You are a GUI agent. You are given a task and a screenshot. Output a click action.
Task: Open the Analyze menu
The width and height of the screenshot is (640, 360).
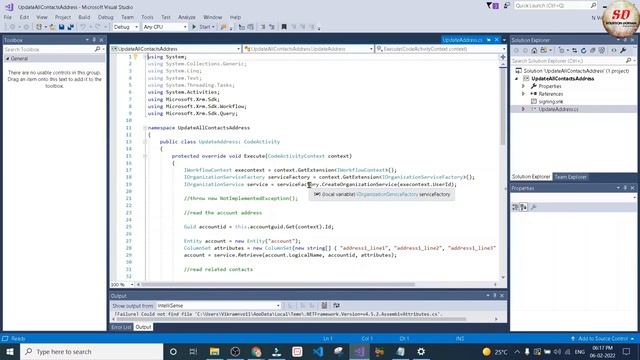click(187, 17)
